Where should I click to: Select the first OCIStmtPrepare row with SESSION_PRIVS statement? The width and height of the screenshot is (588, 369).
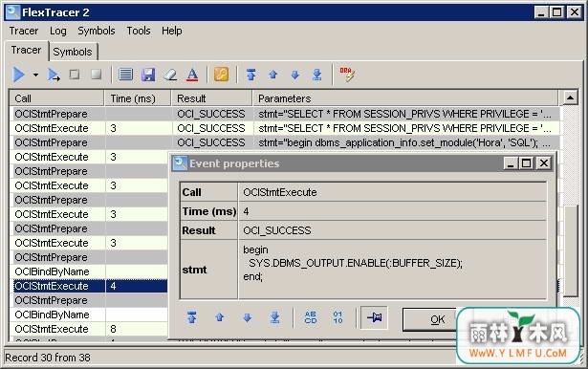click(x=287, y=114)
